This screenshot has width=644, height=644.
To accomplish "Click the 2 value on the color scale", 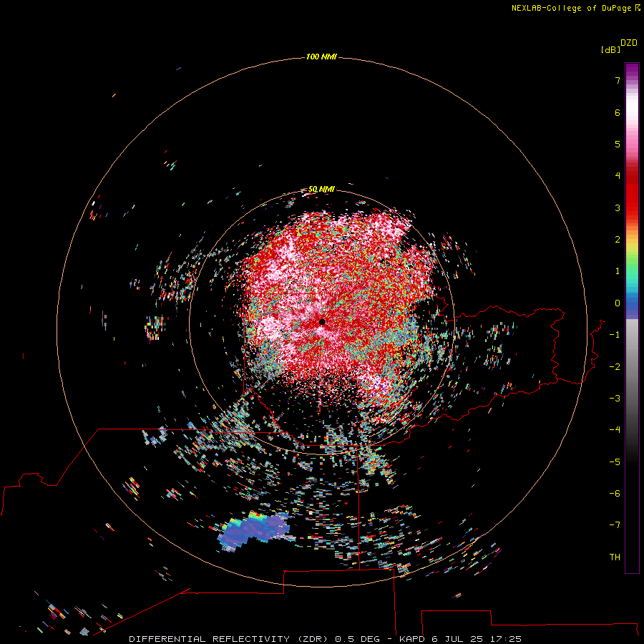I will click(618, 240).
